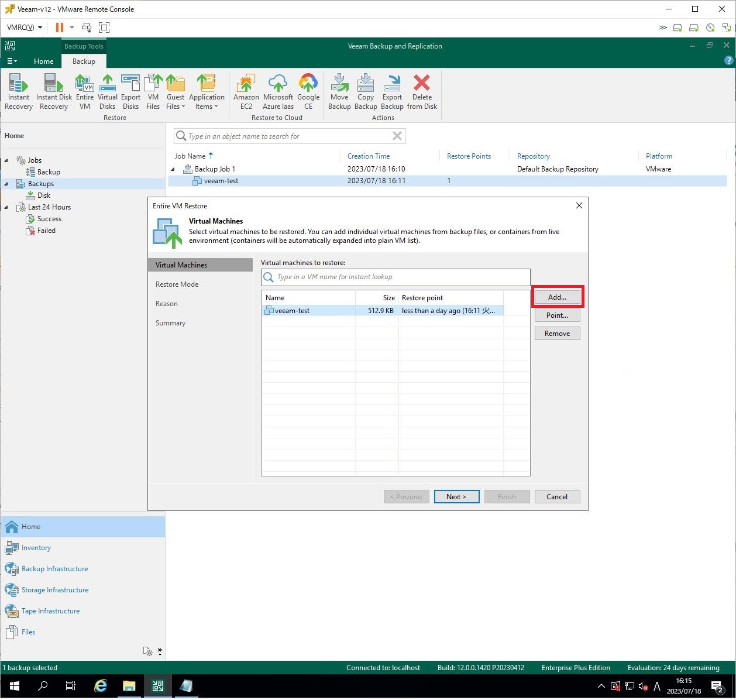Image resolution: width=736 pixels, height=700 pixels.
Task: Open the Home ribbon tab
Action: 43,61
